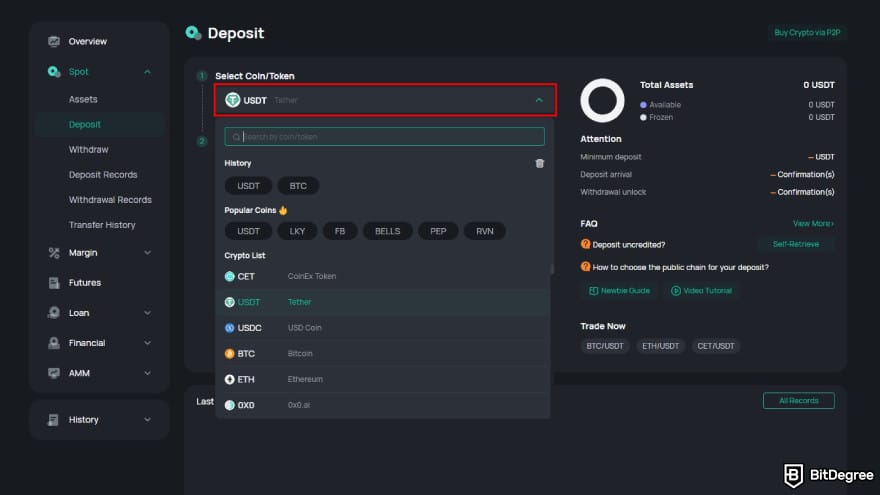Image resolution: width=880 pixels, height=495 pixels.
Task: Click the Self-Retrieve button
Action: (x=796, y=244)
